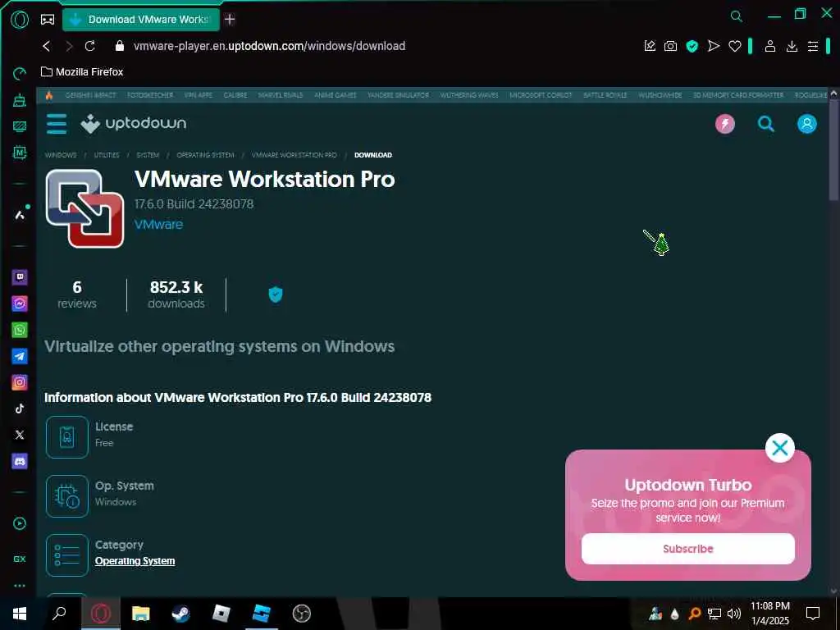Open the Uptodown hamburger menu
The width and height of the screenshot is (840, 630).
(57, 124)
